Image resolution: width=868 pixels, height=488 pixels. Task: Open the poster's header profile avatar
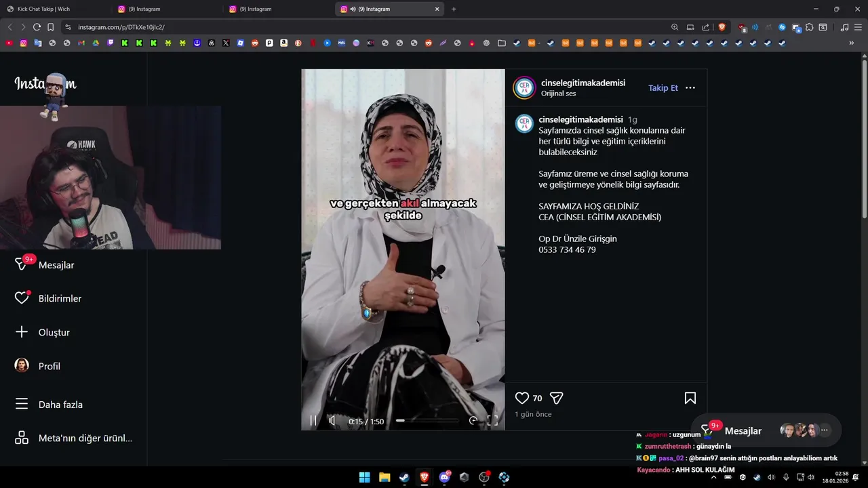525,88
